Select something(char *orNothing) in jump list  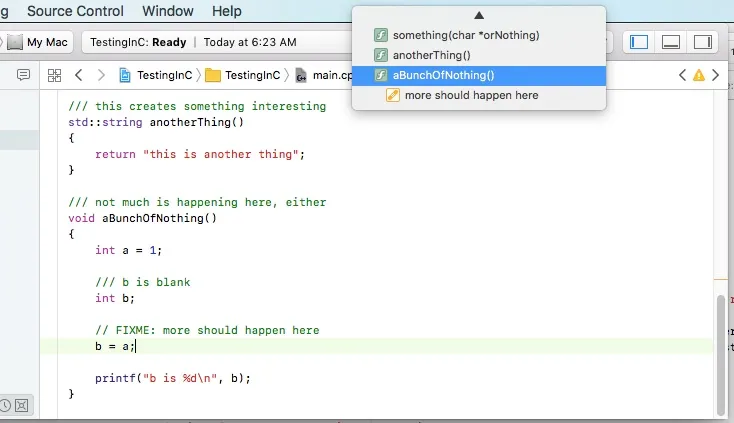point(479,35)
